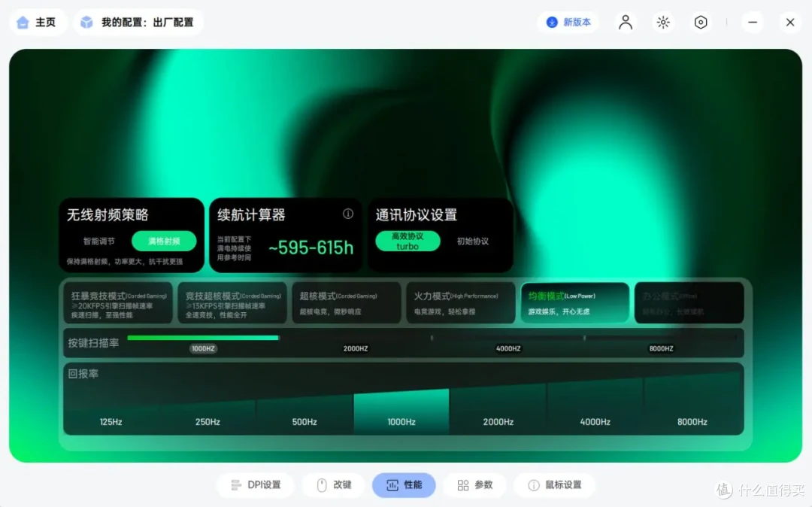Switch to 初始协议 protocol
This screenshot has height=507, width=812.
pos(472,241)
